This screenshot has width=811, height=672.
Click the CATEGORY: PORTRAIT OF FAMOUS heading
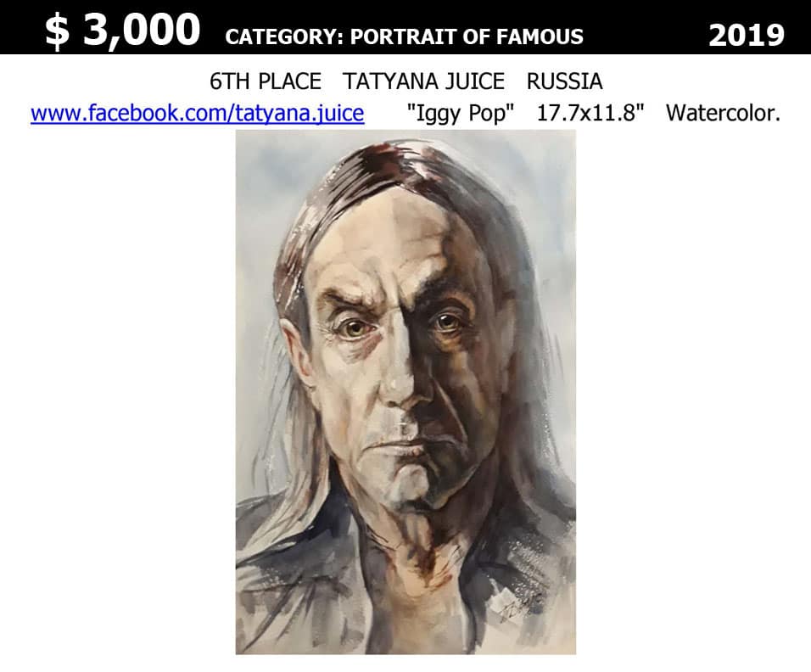click(405, 36)
